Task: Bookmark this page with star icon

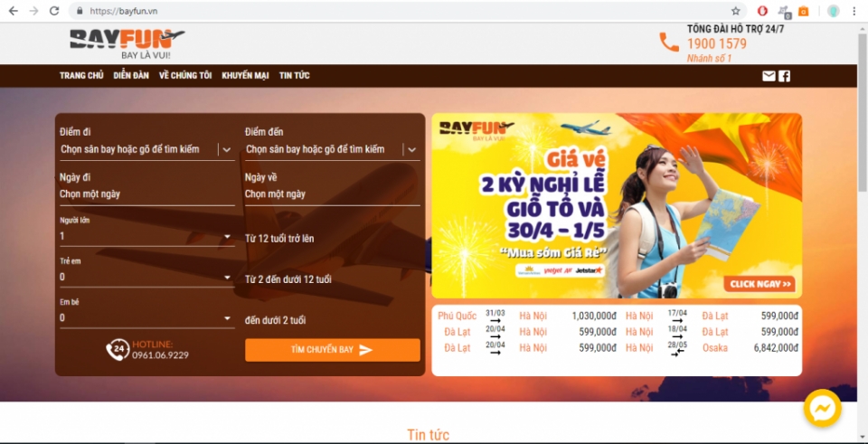Action: [736, 11]
